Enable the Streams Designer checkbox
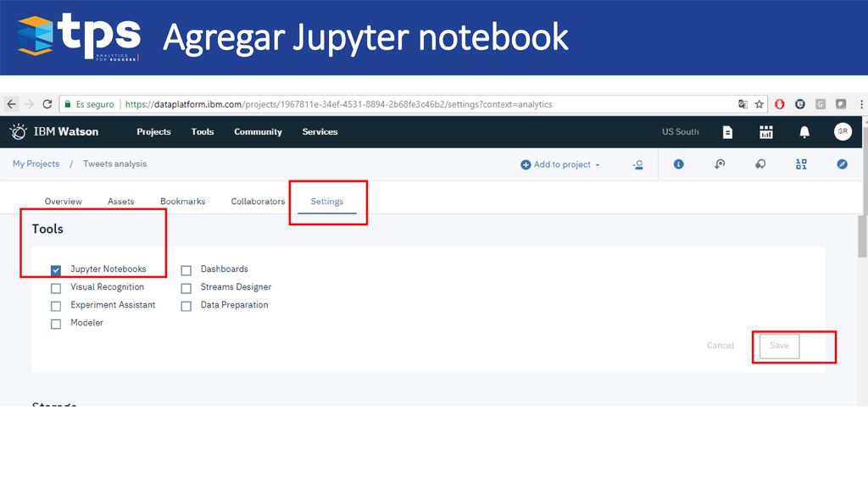Image resolution: width=868 pixels, height=488 pixels. tap(186, 288)
